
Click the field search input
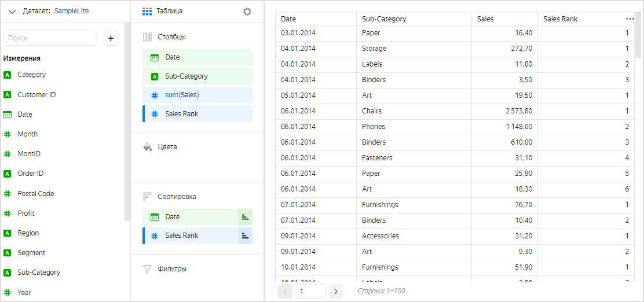point(50,38)
